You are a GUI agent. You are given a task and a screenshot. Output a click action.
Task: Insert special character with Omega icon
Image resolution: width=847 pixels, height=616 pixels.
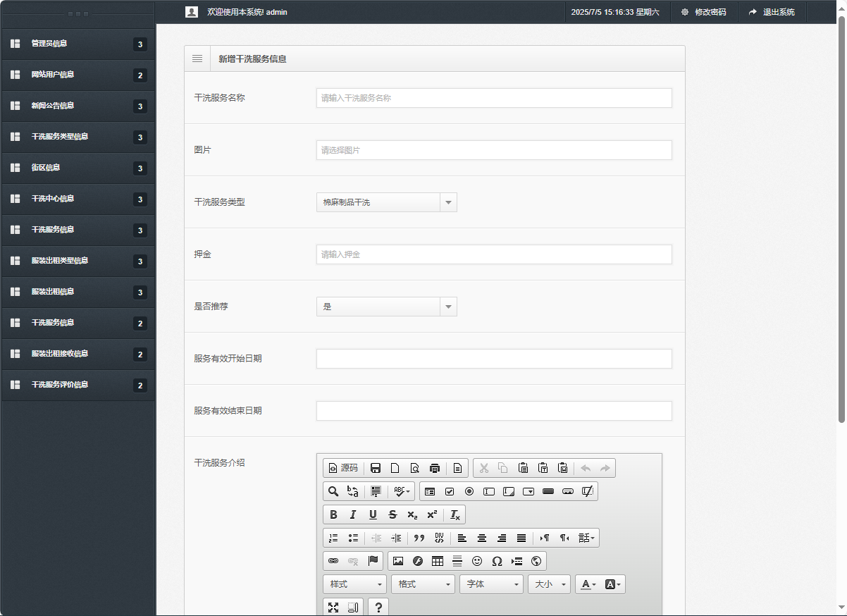[x=497, y=561]
